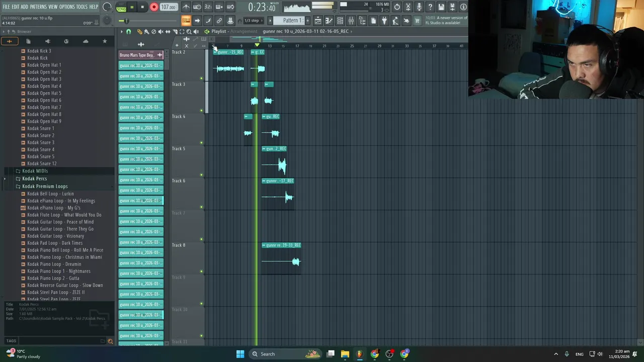Viewport: 644px width, 362px height.
Task: Toggle the link/multilink to controllers icon
Action: pyautogui.click(x=219, y=21)
